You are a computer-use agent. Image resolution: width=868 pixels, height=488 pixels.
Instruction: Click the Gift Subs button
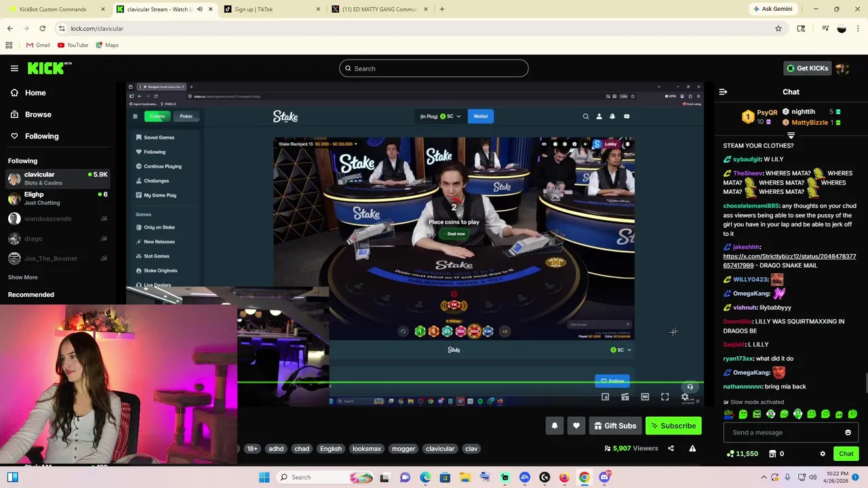pos(615,426)
